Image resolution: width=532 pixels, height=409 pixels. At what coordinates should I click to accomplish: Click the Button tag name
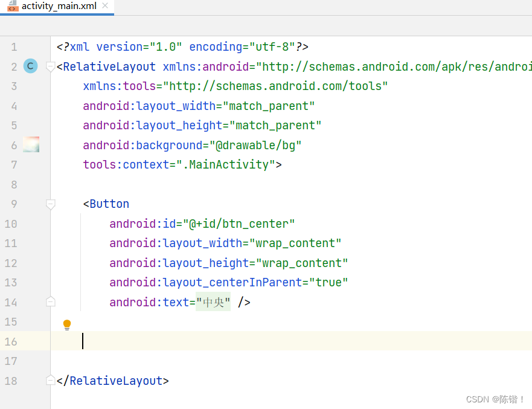pyautogui.click(x=109, y=204)
